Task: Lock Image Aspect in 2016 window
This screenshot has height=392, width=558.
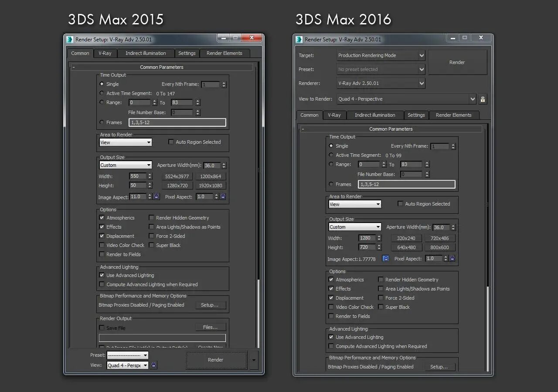Action: pos(386,258)
